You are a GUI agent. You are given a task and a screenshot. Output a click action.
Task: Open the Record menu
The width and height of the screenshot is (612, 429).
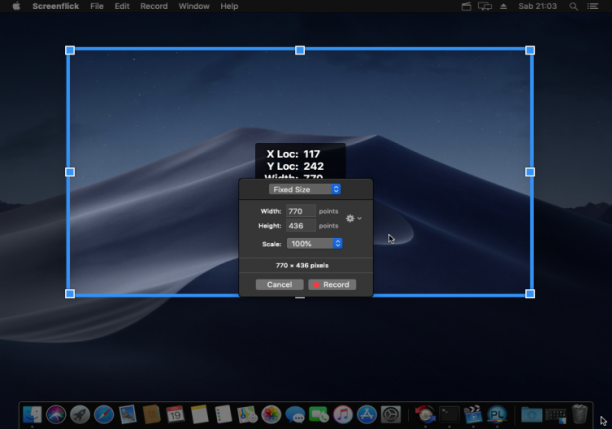[154, 6]
